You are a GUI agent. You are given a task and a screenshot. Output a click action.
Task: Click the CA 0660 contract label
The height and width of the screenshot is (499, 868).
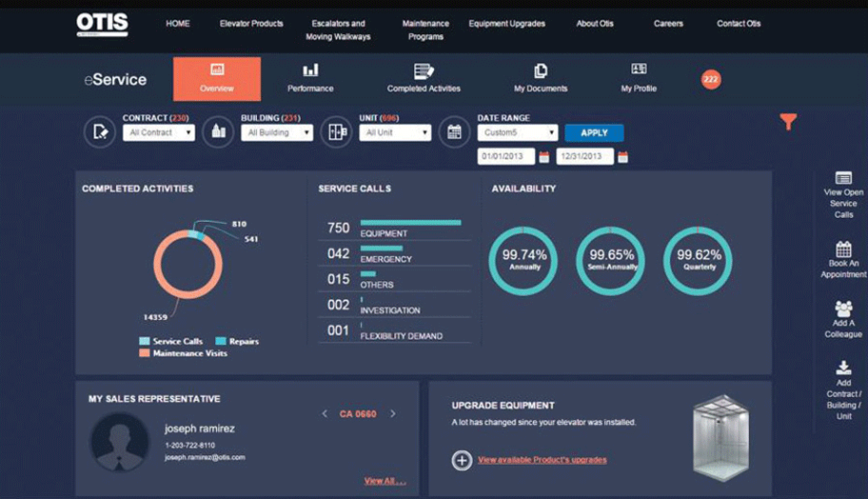click(358, 413)
